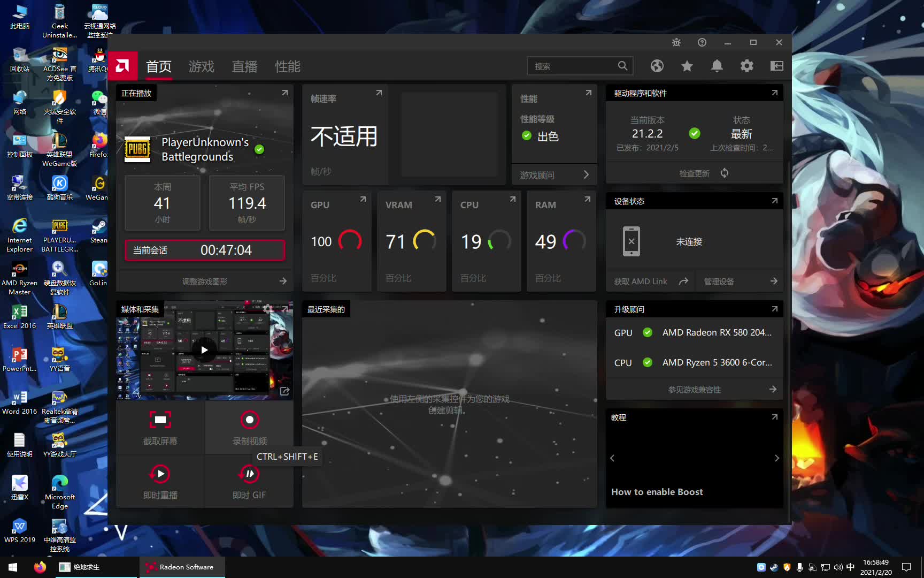The height and width of the screenshot is (578, 924).
Task: Open the bug report icon in titlebar
Action: (x=676, y=42)
